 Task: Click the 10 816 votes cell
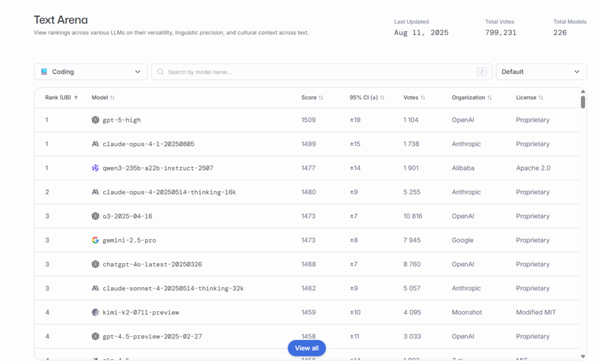click(413, 216)
